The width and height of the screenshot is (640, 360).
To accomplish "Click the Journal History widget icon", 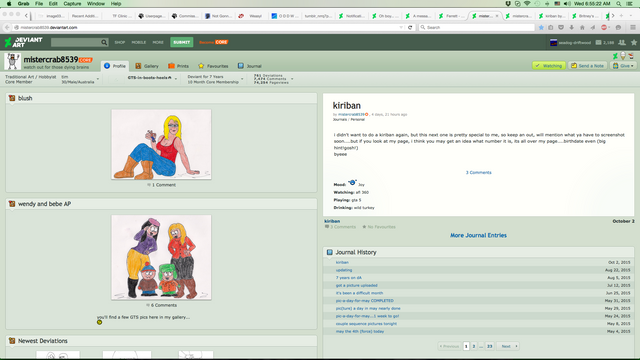I will tap(329, 252).
